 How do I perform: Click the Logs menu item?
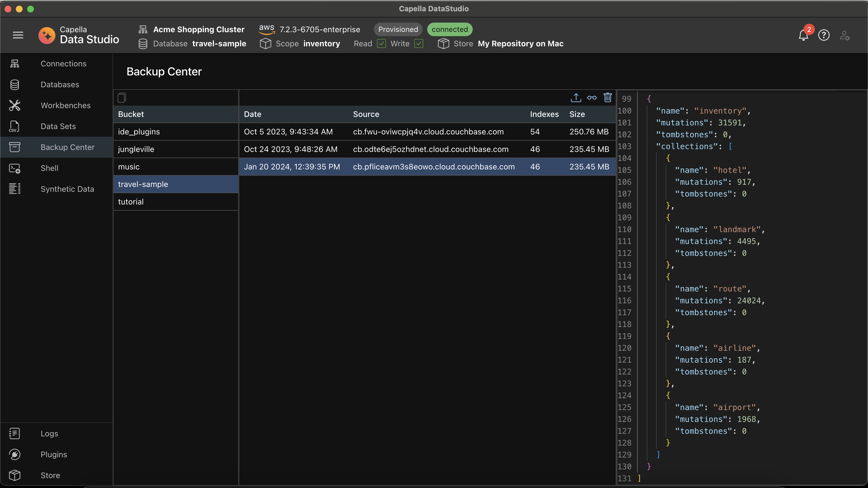49,434
